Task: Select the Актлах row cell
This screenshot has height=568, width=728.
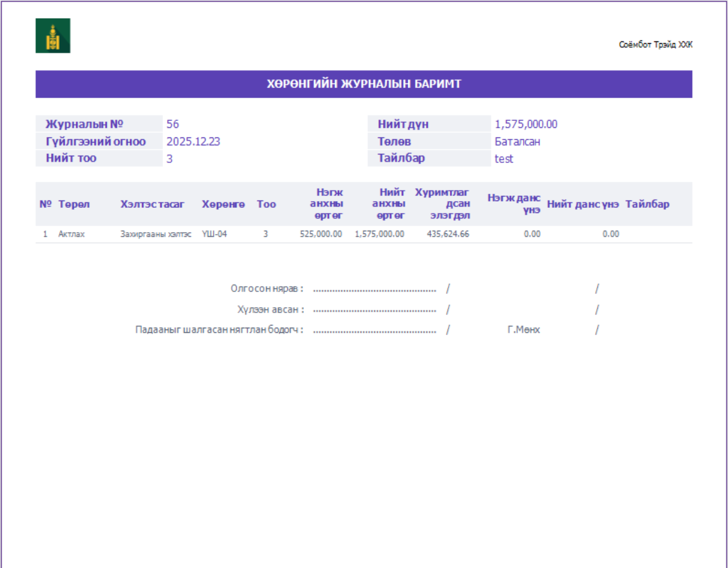Action: [72, 234]
